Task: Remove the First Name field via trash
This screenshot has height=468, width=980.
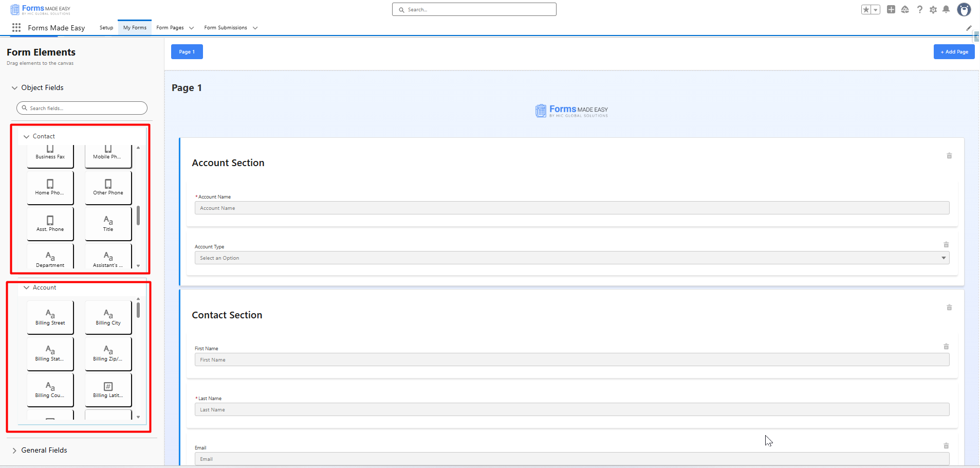Action: [x=946, y=346]
